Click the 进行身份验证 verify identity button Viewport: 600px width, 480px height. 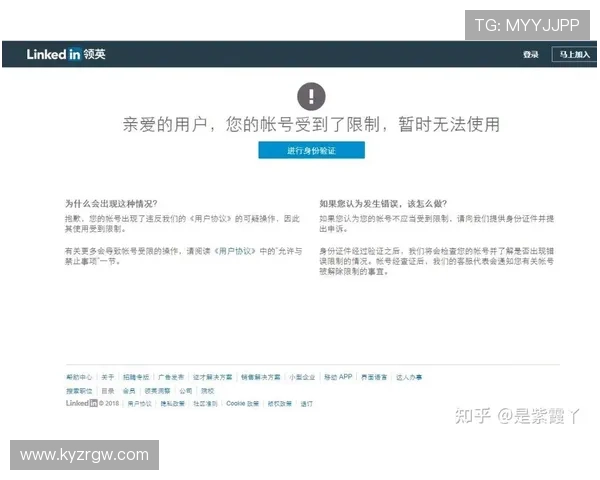311,150
